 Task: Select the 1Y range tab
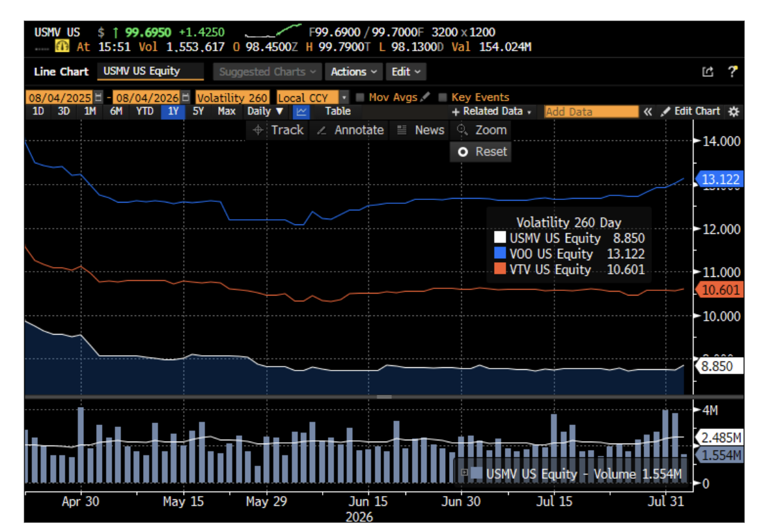(x=173, y=112)
